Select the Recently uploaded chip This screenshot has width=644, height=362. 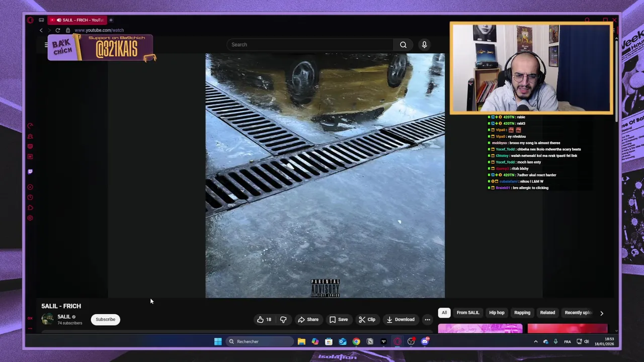point(578,313)
